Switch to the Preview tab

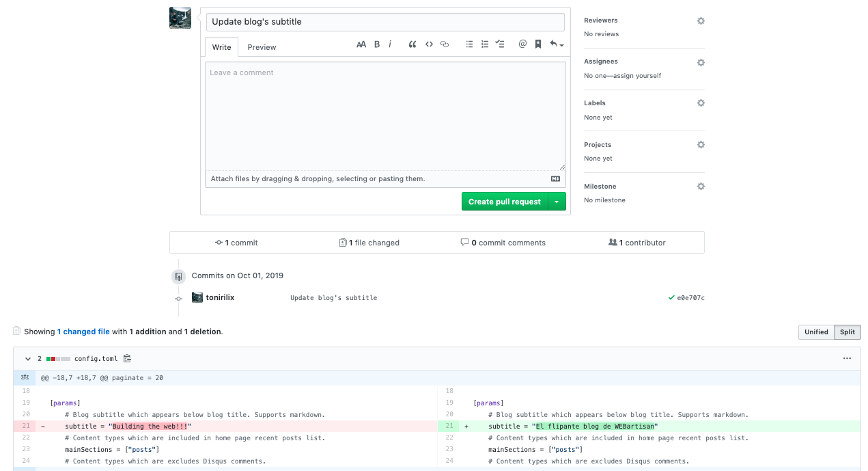[x=262, y=47]
